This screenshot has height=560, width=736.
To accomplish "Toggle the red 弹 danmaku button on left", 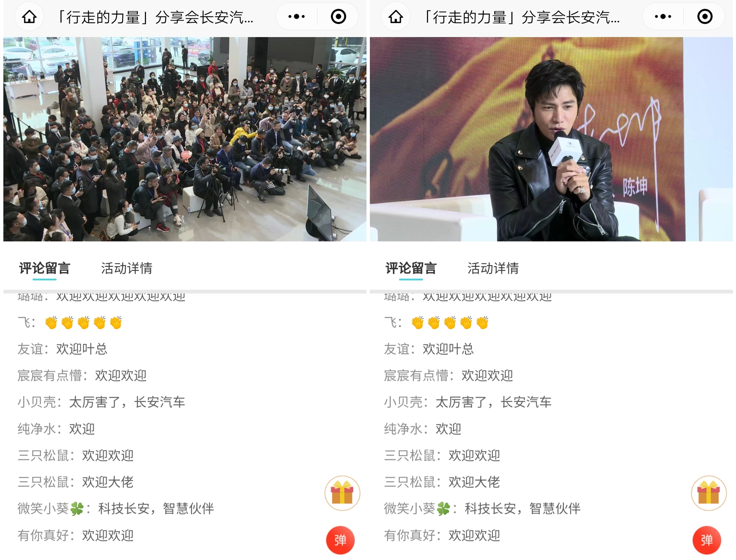I will 340,540.
